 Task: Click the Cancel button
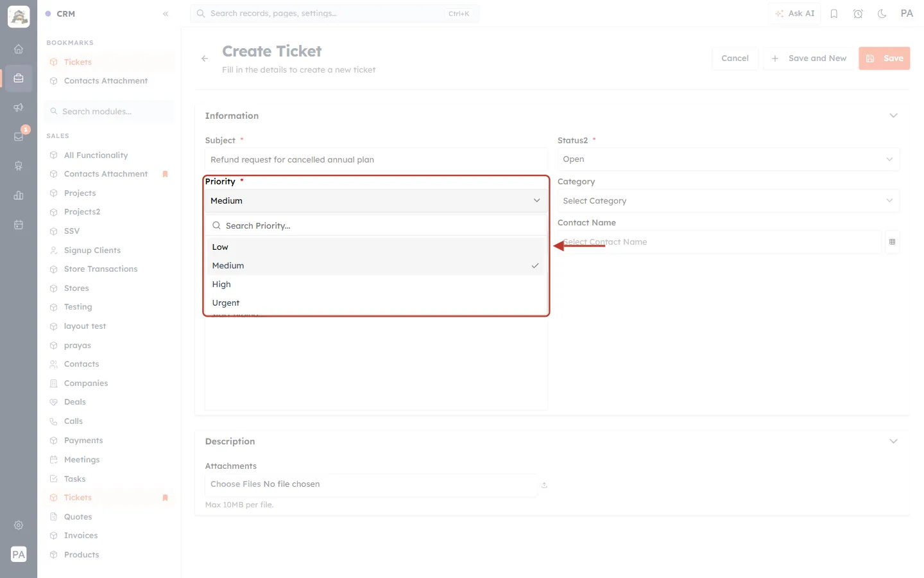[735, 58]
